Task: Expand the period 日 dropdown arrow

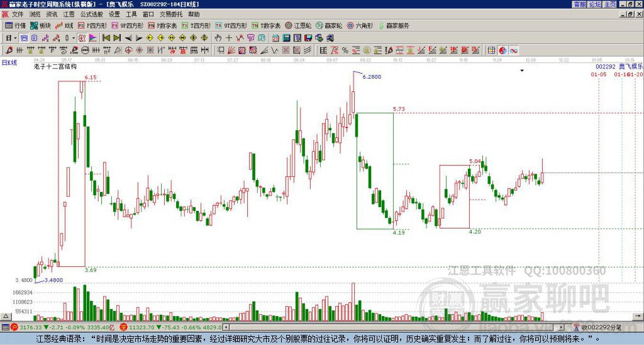Action: click(14, 38)
